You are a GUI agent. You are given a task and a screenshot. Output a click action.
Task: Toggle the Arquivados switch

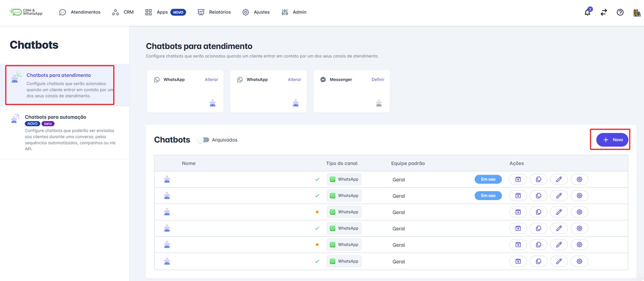click(203, 140)
